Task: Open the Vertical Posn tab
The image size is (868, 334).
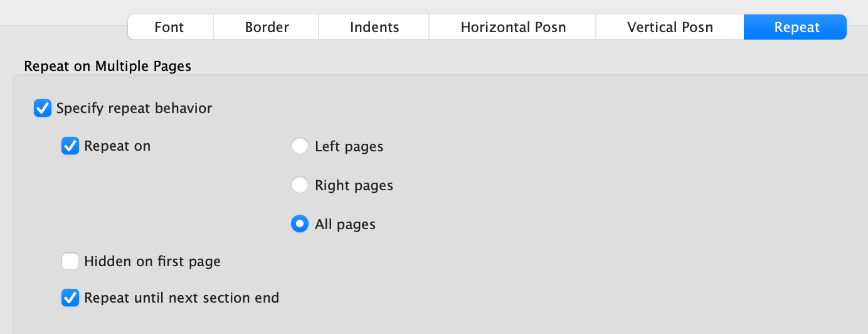Action: 670,28
